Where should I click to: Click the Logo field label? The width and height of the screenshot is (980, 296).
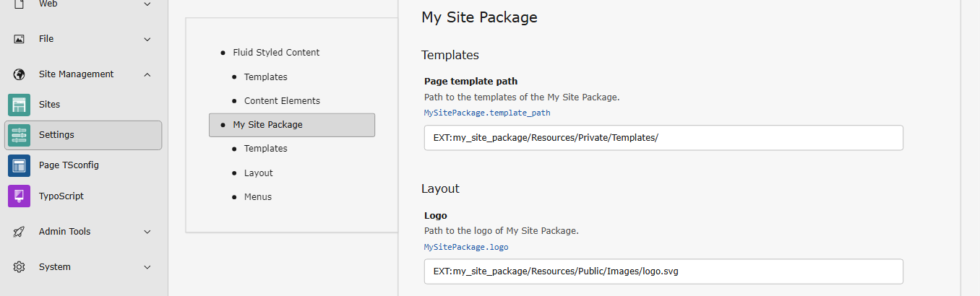(x=436, y=215)
